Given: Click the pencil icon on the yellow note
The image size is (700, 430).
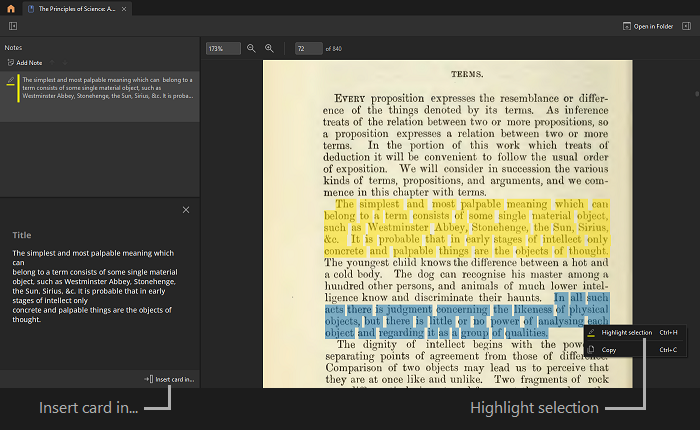Looking at the screenshot, I should pos(10,79).
